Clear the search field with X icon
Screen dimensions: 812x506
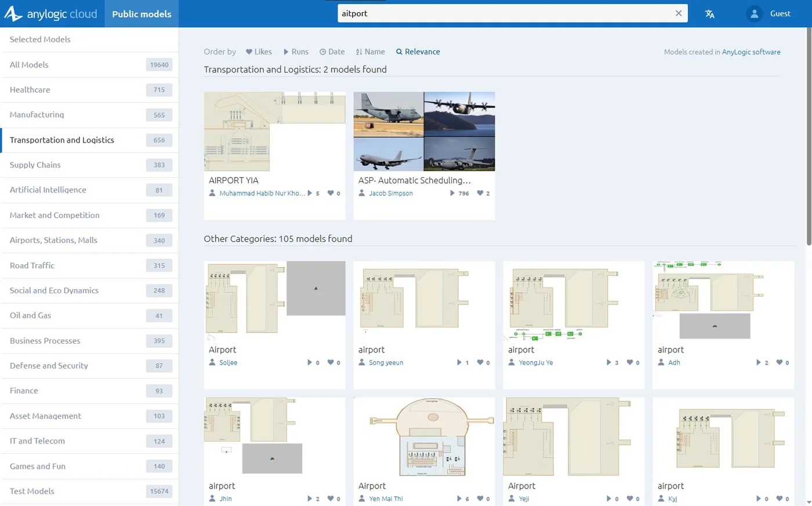point(678,13)
